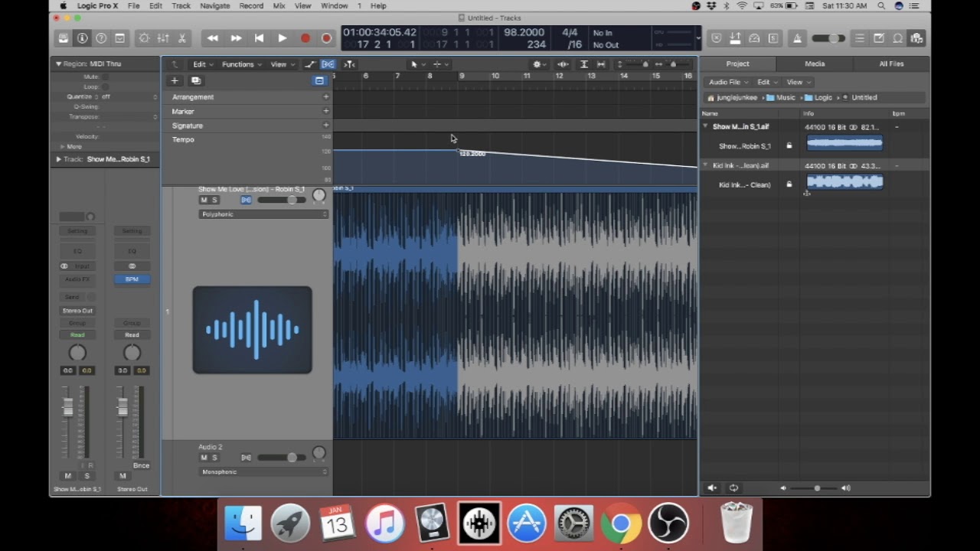
Task: Click the Fast Forward transport button
Action: [236, 38]
